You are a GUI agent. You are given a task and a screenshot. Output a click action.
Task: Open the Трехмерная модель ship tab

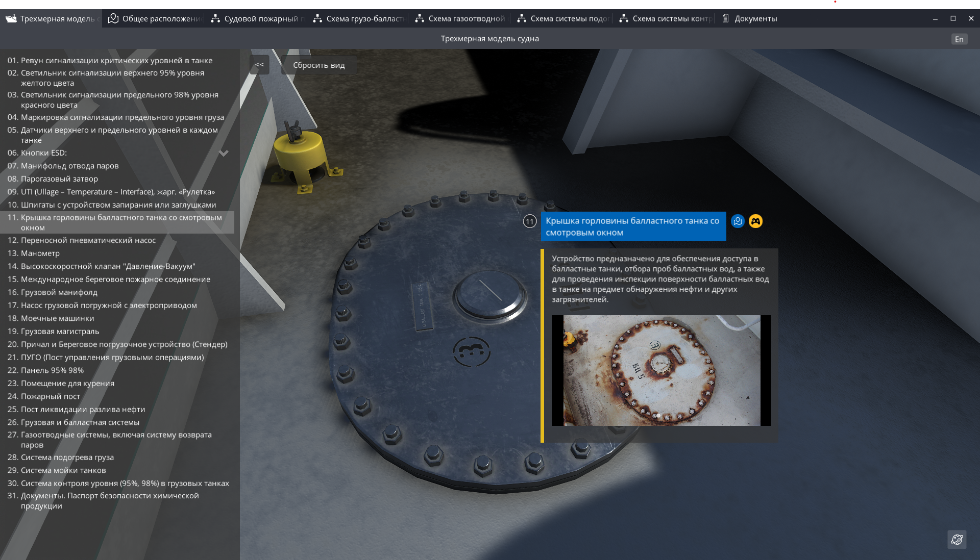click(51, 19)
